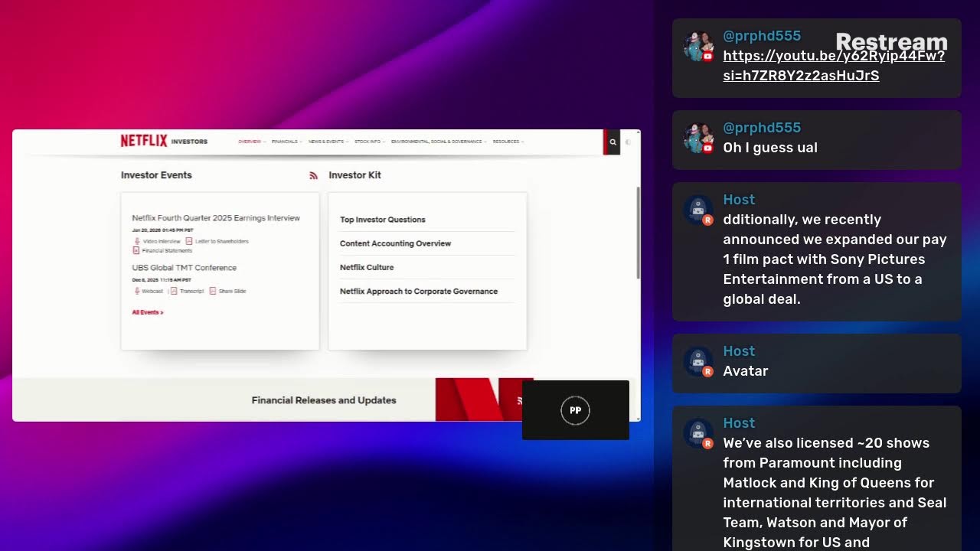Click the Host avatar on the Paramount message
The width and height of the screenshot is (980, 551).
pyautogui.click(x=698, y=434)
